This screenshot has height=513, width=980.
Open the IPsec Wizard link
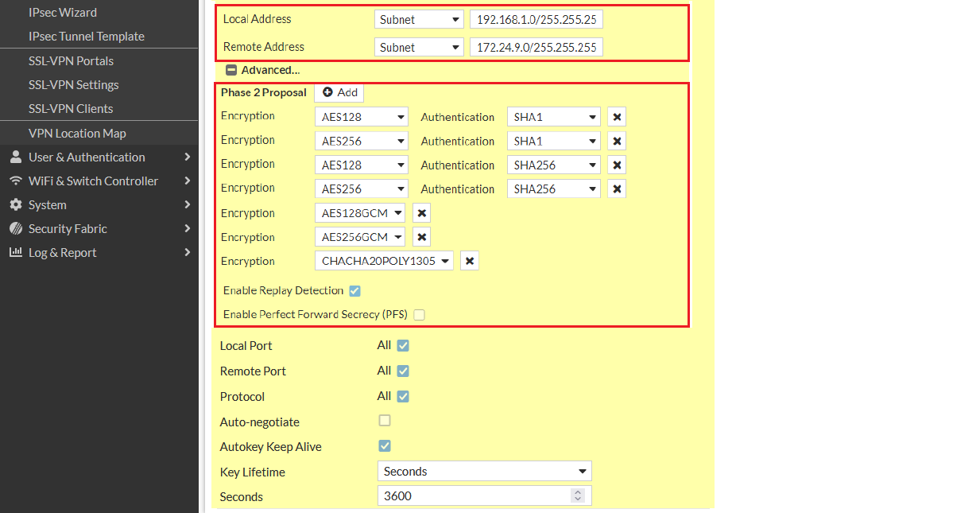tap(62, 12)
